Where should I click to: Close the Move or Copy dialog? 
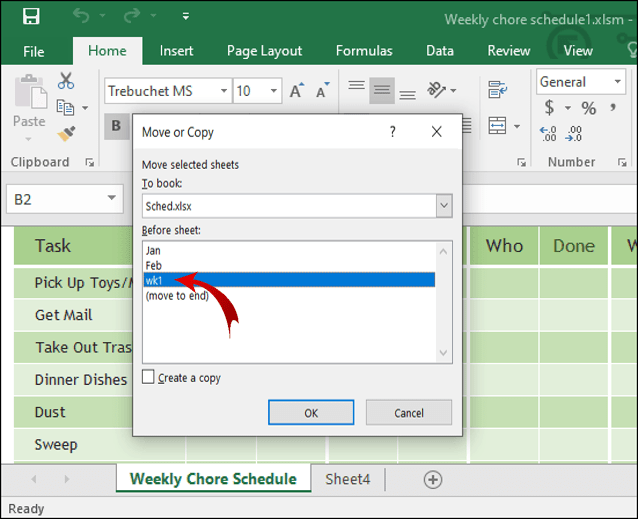point(436,132)
